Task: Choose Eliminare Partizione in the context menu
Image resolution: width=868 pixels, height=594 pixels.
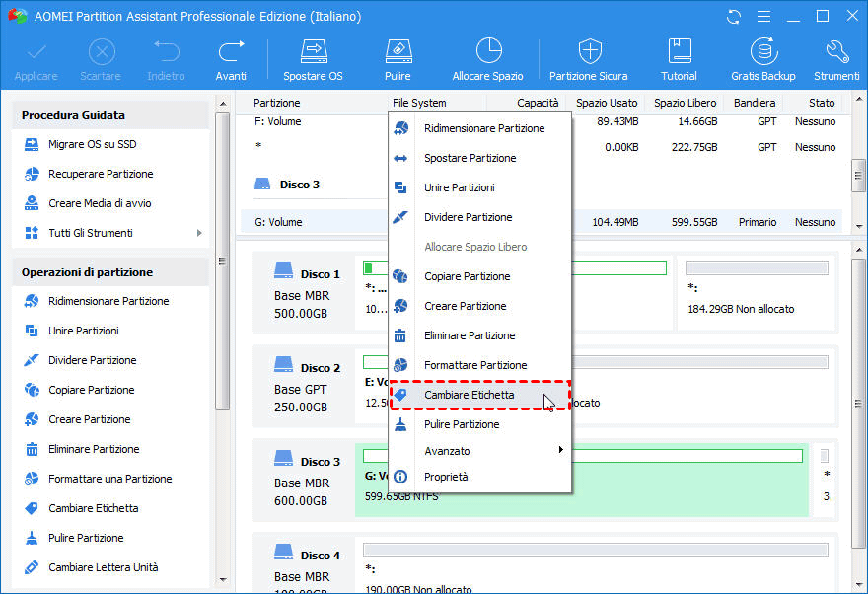Action: tap(480, 335)
